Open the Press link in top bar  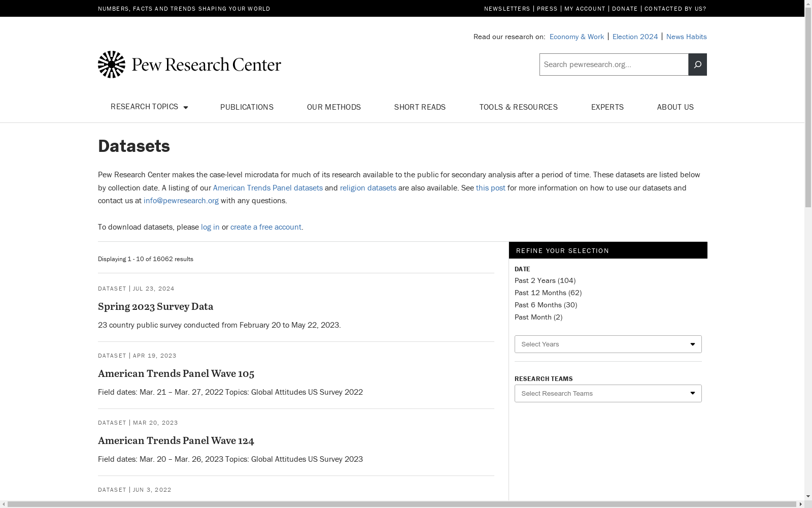[547, 9]
